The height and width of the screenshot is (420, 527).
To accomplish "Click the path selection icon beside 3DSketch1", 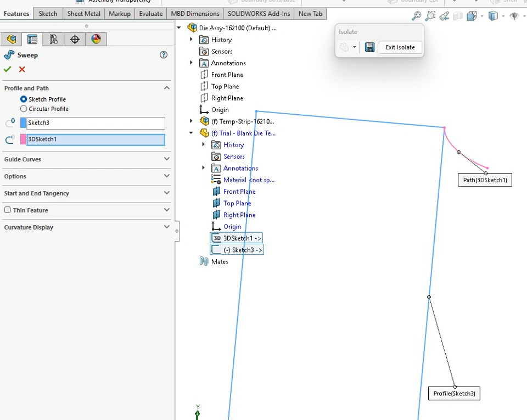I will click(10, 139).
